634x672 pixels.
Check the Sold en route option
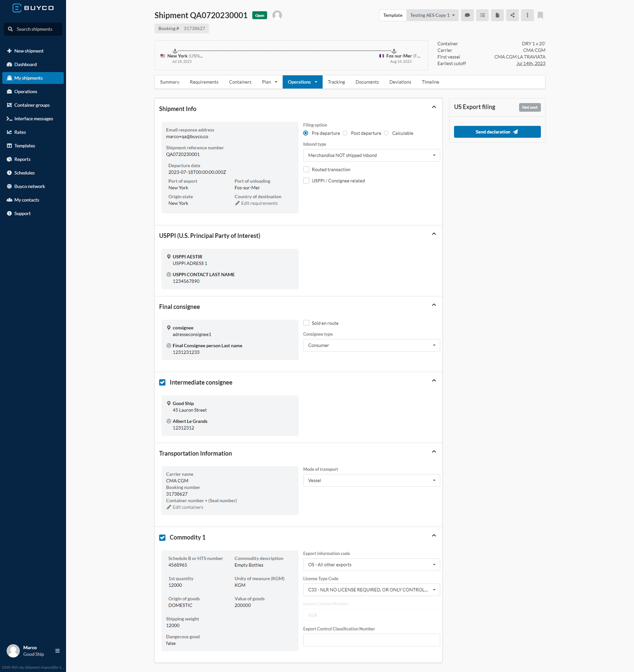coord(306,322)
